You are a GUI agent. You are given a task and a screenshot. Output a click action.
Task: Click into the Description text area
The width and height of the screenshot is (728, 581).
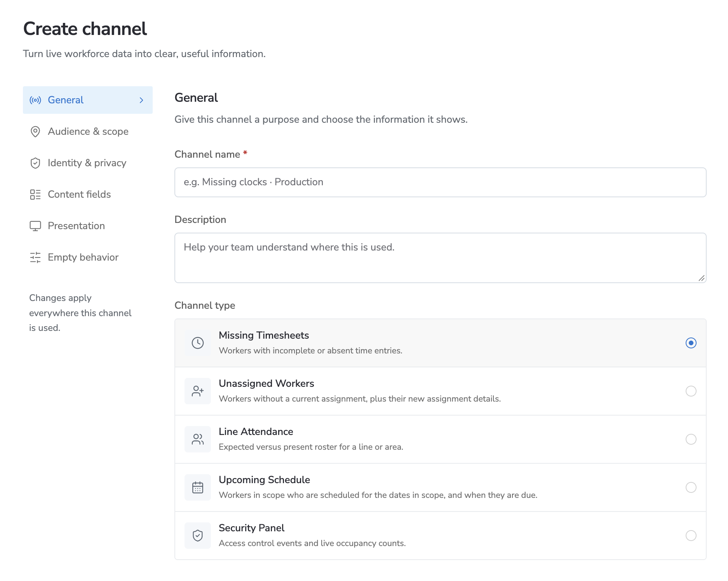[441, 258]
